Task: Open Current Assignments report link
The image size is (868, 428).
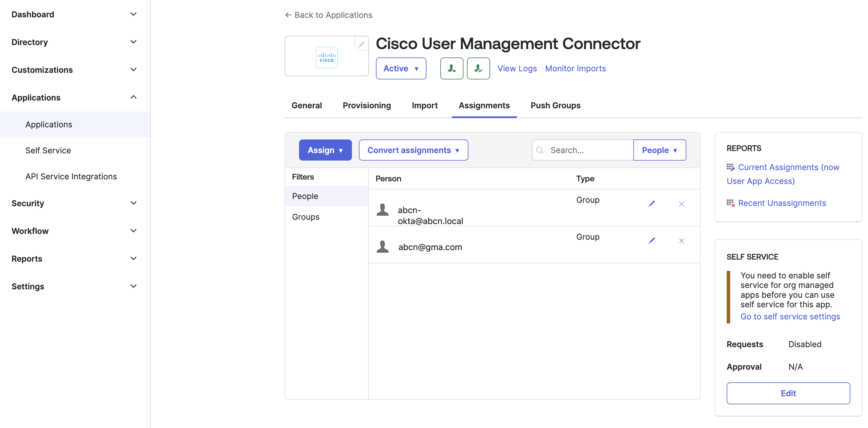Action: point(783,174)
